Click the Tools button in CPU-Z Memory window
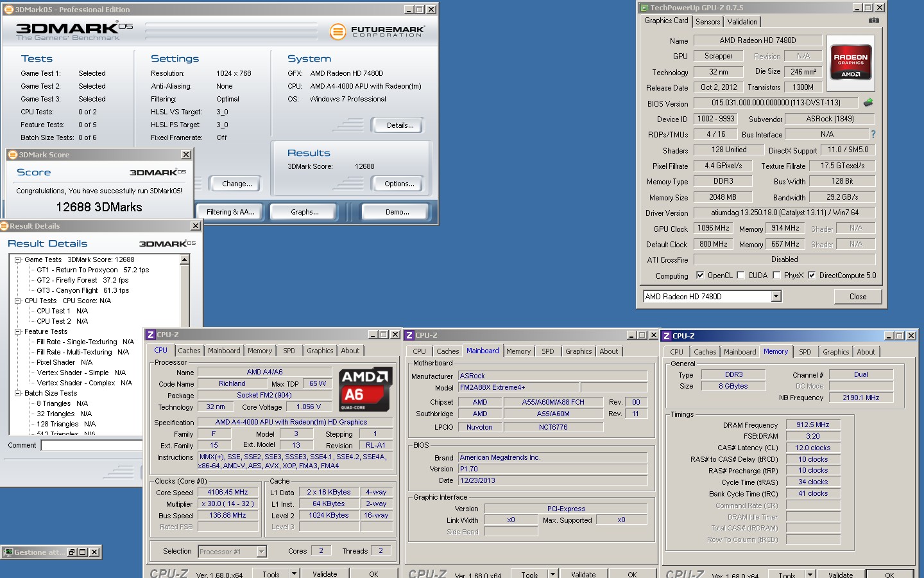The height and width of the screenshot is (578, 924). (x=787, y=575)
